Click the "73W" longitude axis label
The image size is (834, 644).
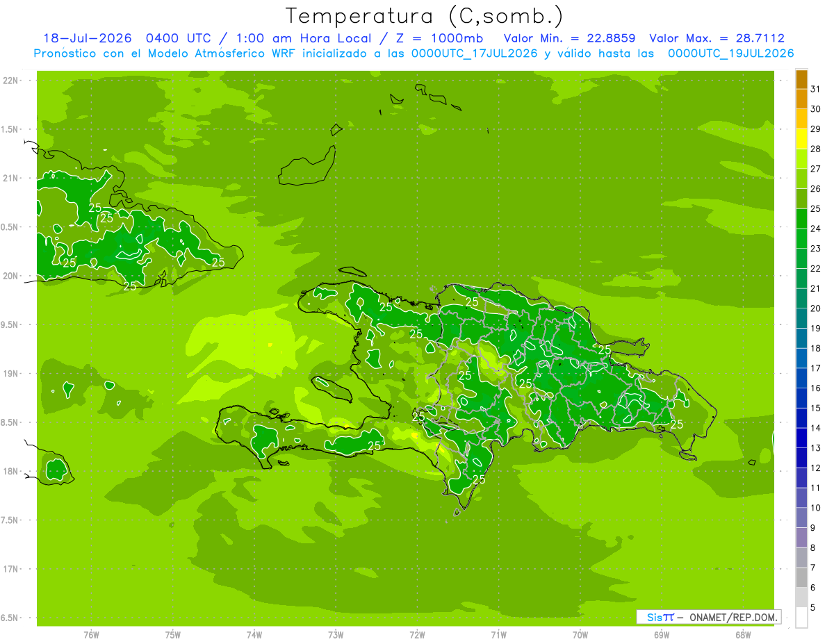point(336,634)
